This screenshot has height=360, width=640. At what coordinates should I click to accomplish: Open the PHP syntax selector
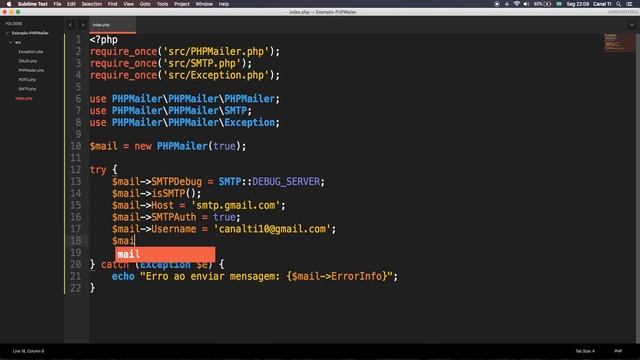[618, 351]
